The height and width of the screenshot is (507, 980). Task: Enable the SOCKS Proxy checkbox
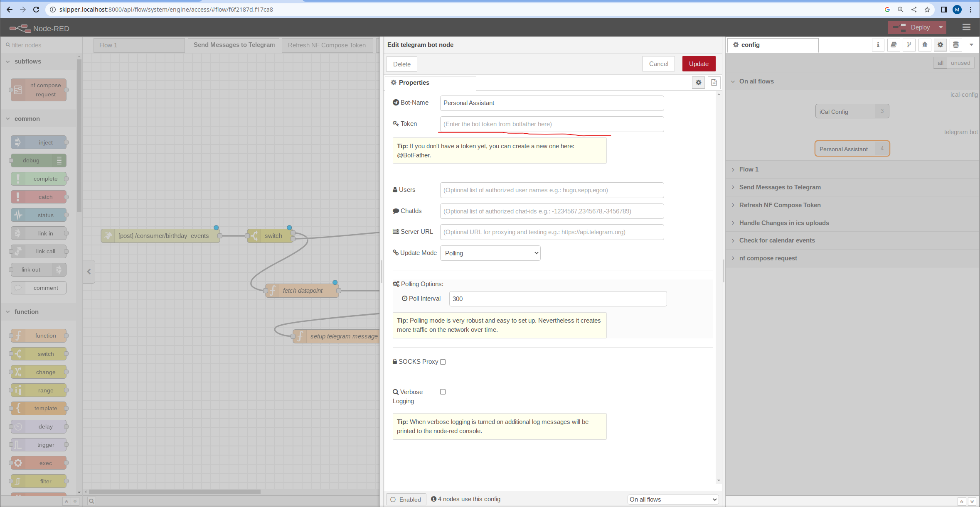[443, 362]
